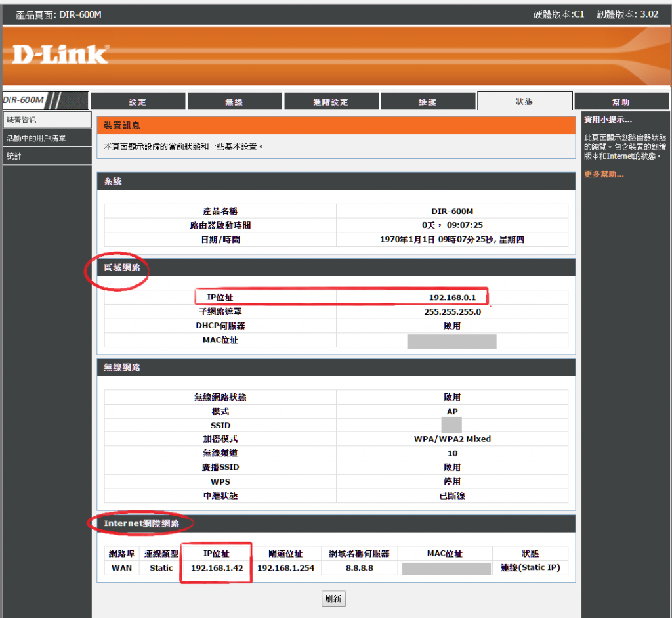Click the uptime value 0天, 09:07:25
This screenshot has height=618, width=672.
pos(452,225)
